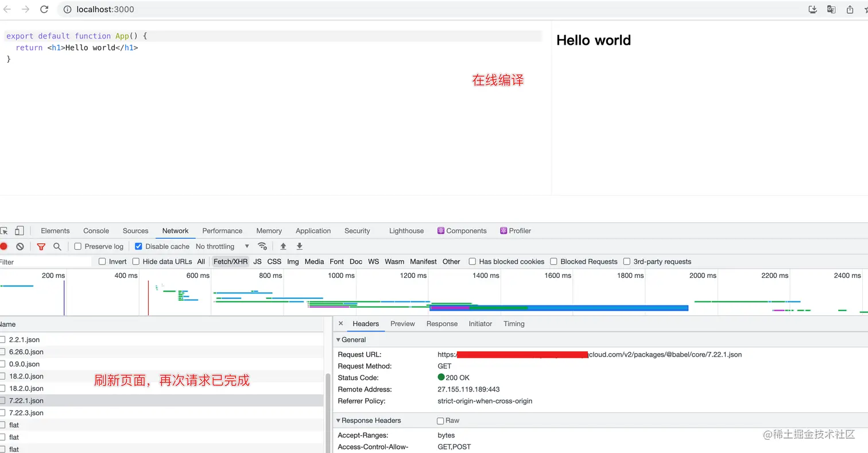Open the network search icon
The height and width of the screenshot is (453, 868).
point(57,246)
